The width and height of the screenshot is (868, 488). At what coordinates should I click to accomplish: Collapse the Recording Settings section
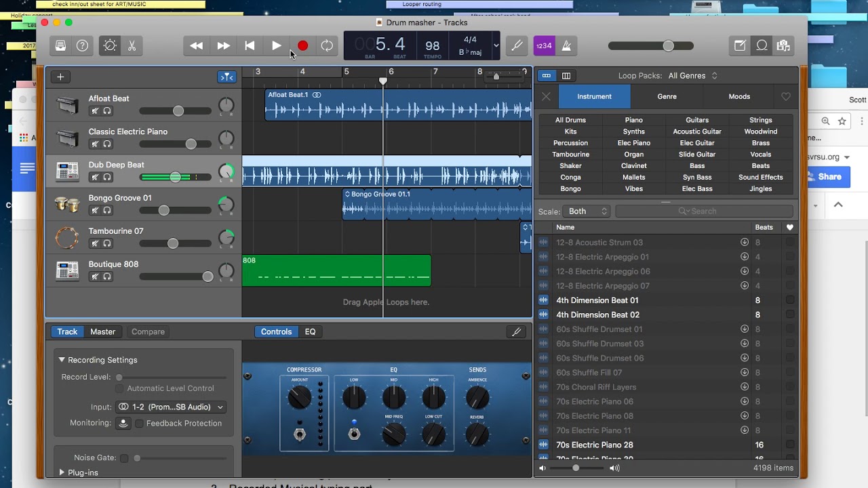pos(62,360)
